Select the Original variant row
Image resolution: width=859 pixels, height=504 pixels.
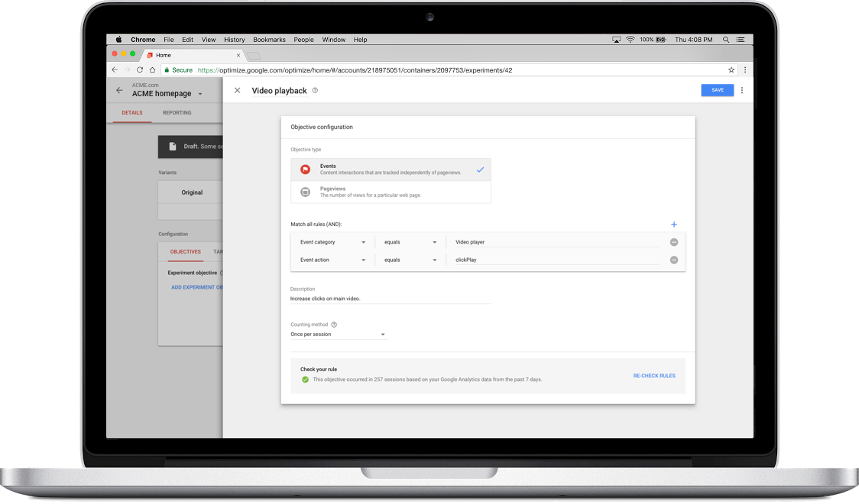(190, 192)
